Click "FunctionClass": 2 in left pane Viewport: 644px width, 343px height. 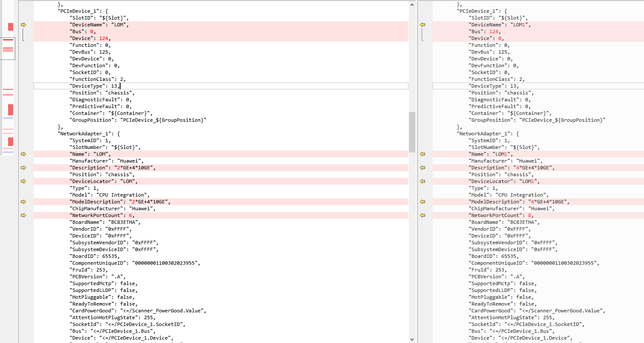[98, 79]
